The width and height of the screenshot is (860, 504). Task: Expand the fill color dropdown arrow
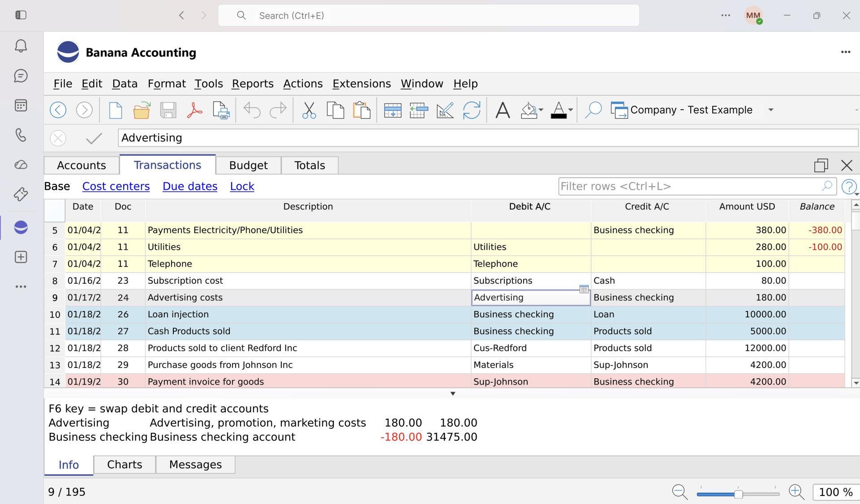click(541, 110)
